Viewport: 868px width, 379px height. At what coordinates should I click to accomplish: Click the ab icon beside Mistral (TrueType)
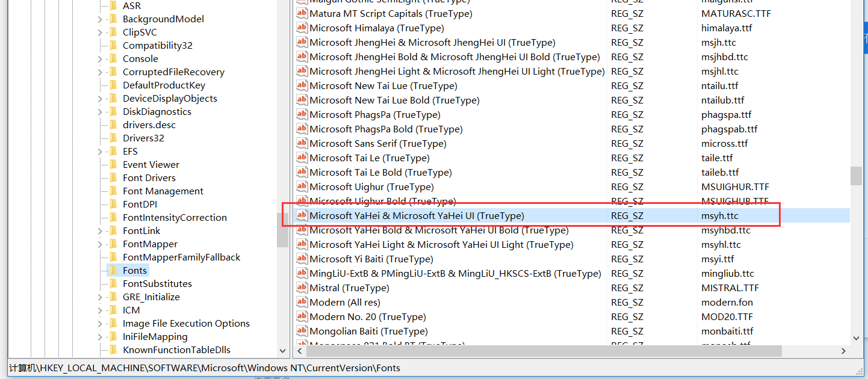tap(302, 288)
